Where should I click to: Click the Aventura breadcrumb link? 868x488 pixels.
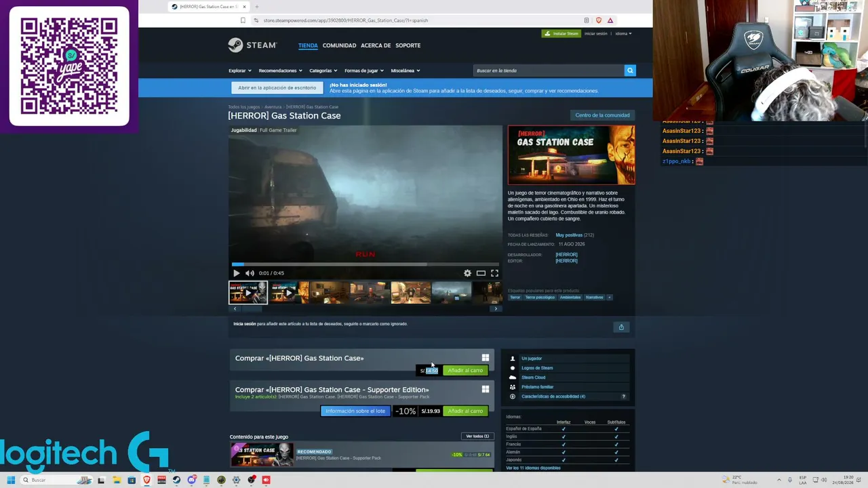[x=273, y=107]
